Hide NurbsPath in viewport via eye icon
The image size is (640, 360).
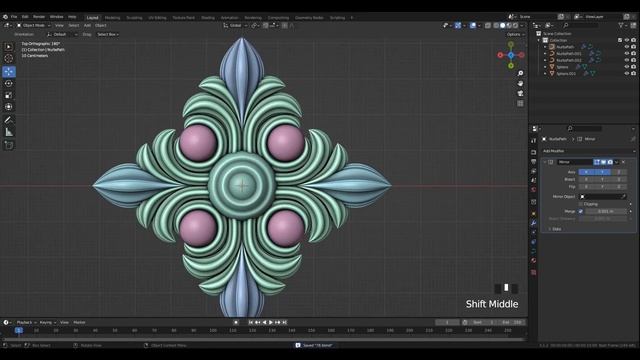click(x=627, y=47)
